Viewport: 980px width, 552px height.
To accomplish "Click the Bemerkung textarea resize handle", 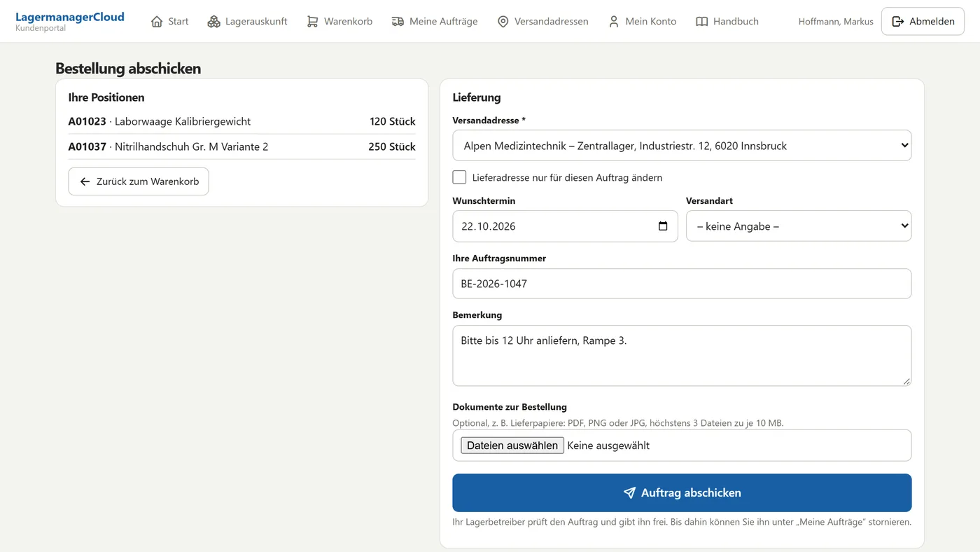I will 906,381.
